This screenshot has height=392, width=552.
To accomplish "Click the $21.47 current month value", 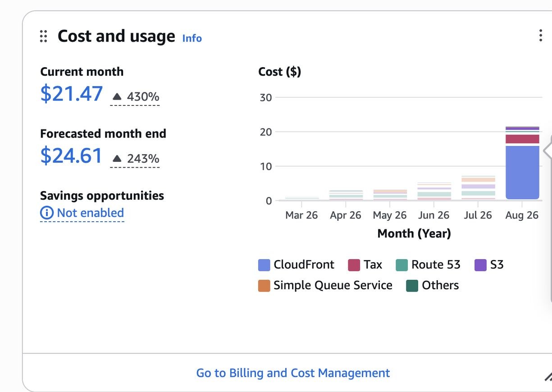I will (x=72, y=94).
